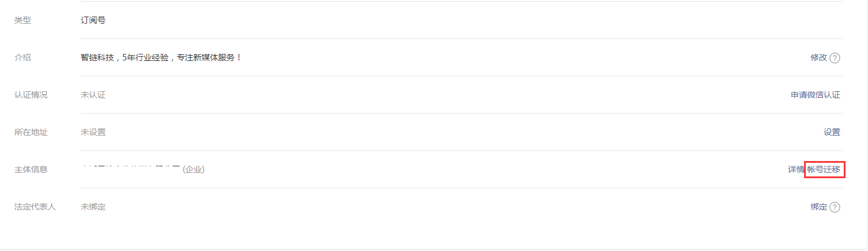This screenshot has height=251, width=868.
Task: Click 绑定 in the 法定代表人 row
Action: [818, 207]
